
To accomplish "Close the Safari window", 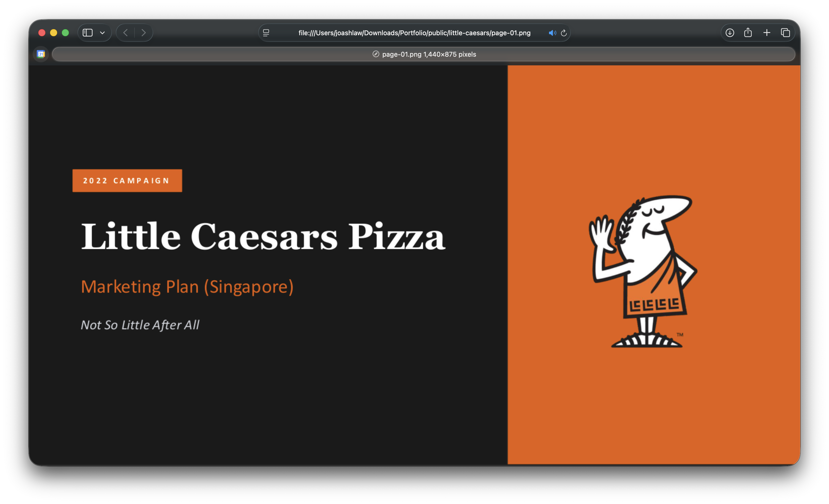I will tap(42, 33).
